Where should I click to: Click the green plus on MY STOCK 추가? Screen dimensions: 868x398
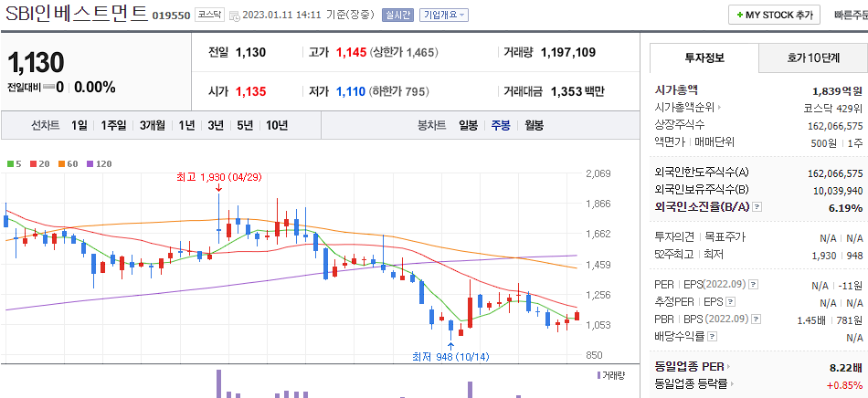tap(739, 16)
